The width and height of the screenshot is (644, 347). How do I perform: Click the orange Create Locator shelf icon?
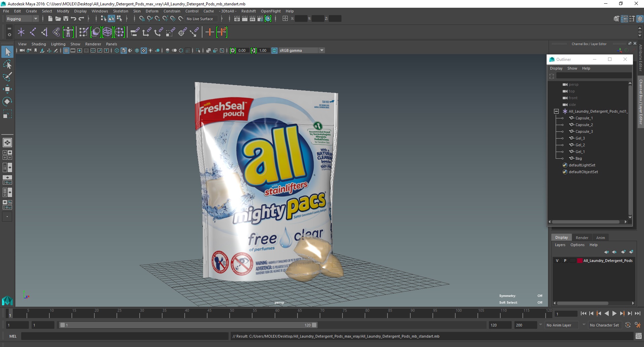[x=210, y=32]
